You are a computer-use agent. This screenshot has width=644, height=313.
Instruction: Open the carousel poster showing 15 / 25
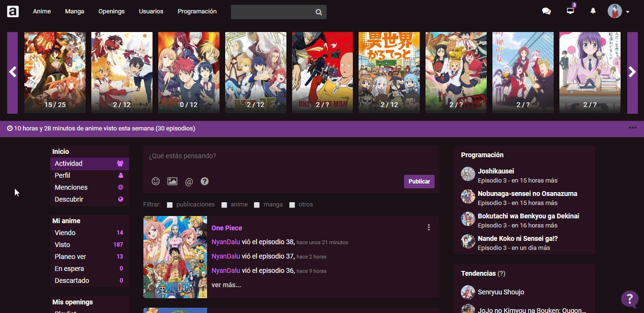click(55, 73)
